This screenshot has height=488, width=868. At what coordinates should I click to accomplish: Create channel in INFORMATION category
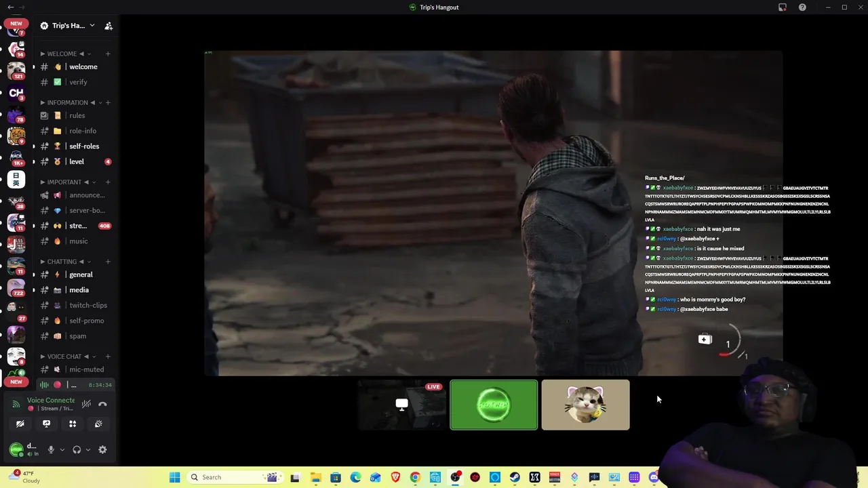tap(108, 102)
